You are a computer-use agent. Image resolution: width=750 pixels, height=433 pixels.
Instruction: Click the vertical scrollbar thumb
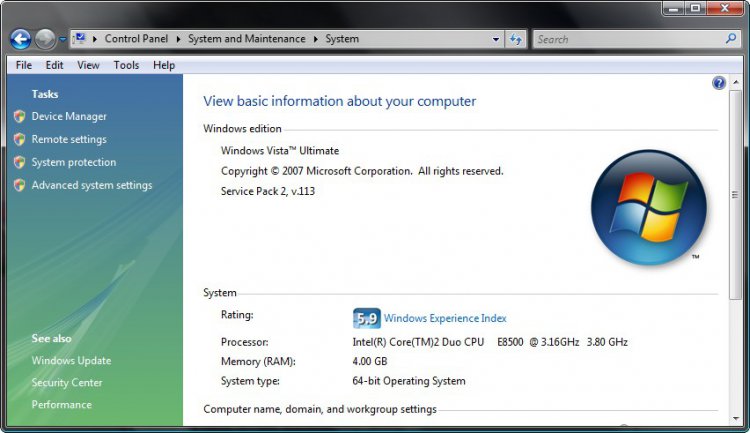click(736, 194)
